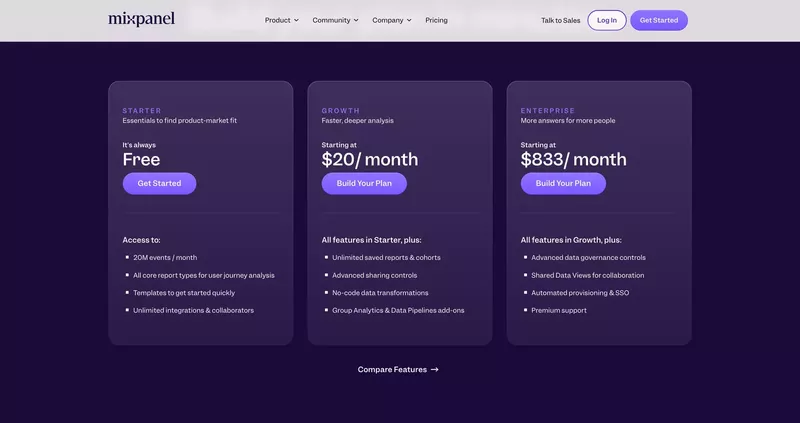Viewport: 800px width, 423px height.
Task: Click the Mixpanel logo
Action: (141, 19)
